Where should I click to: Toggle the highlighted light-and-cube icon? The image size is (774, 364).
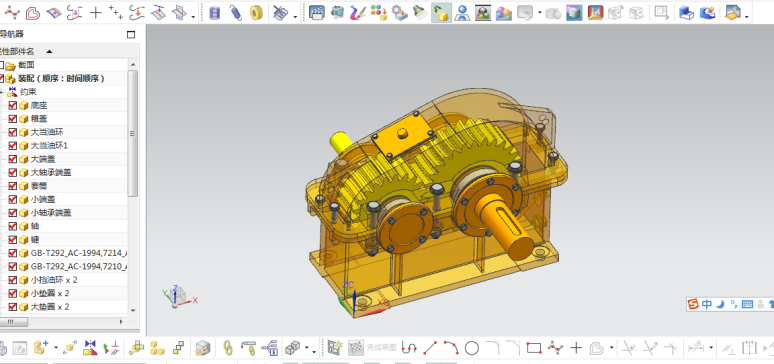point(441,12)
